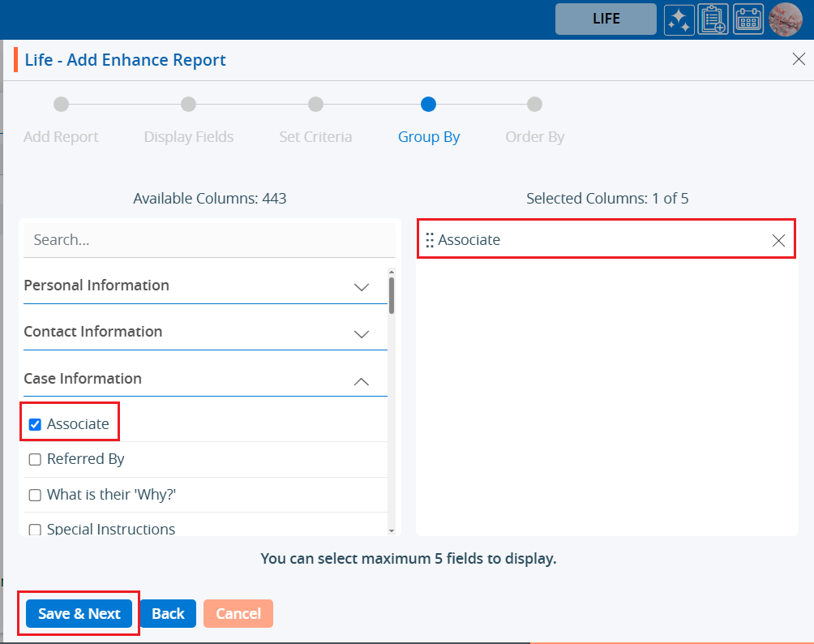Image resolution: width=814 pixels, height=644 pixels.
Task: Enable the What is their 'Why?' checkbox
Action: 35,495
